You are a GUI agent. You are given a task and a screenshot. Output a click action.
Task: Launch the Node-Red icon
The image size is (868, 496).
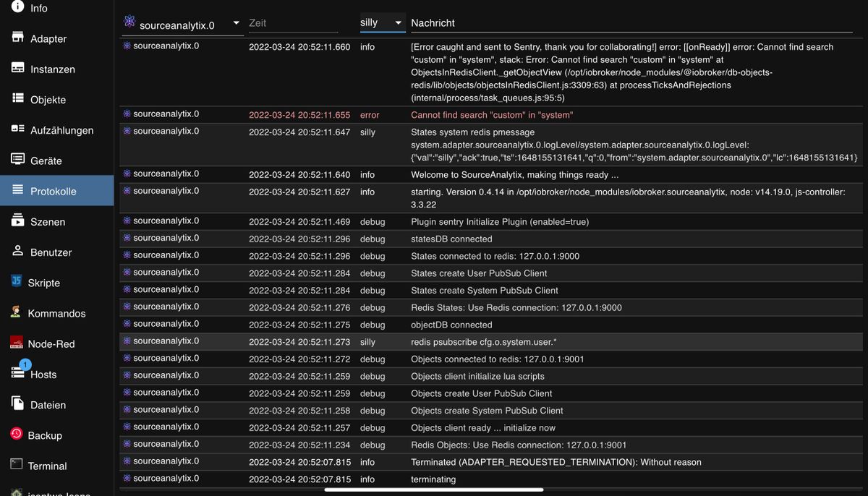[16, 343]
